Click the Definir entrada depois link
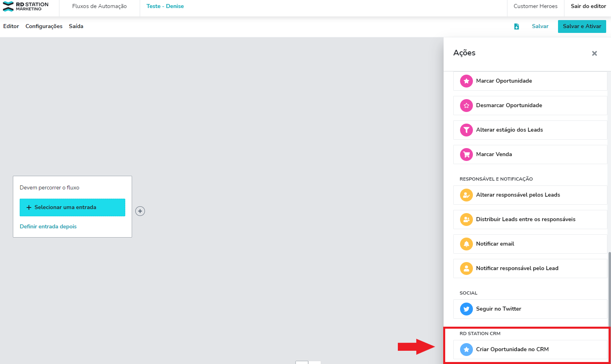 [48, 227]
